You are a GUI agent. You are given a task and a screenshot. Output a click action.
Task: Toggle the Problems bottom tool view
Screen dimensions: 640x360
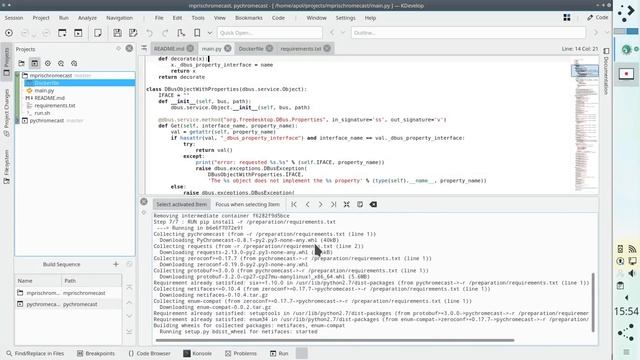[241, 353]
